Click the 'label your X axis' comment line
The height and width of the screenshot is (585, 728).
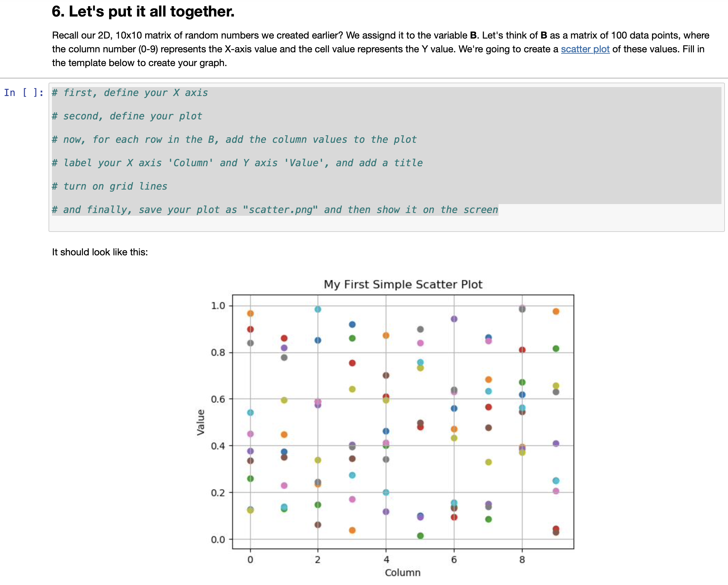pos(237,163)
